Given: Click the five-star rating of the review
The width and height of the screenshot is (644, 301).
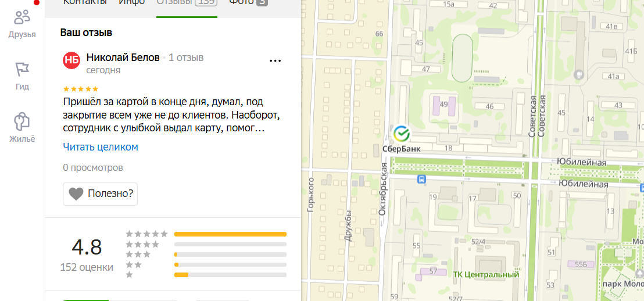Looking at the screenshot, I should click(80, 89).
